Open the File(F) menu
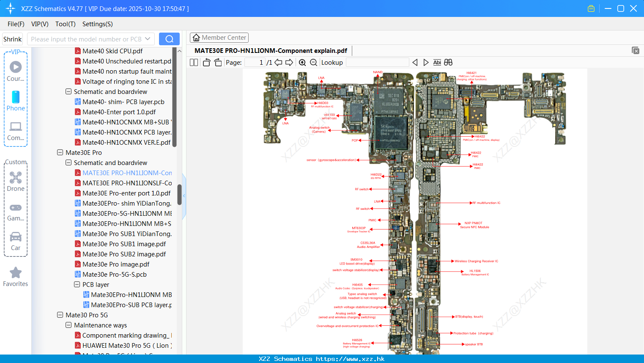The height and width of the screenshot is (363, 644). click(x=16, y=24)
